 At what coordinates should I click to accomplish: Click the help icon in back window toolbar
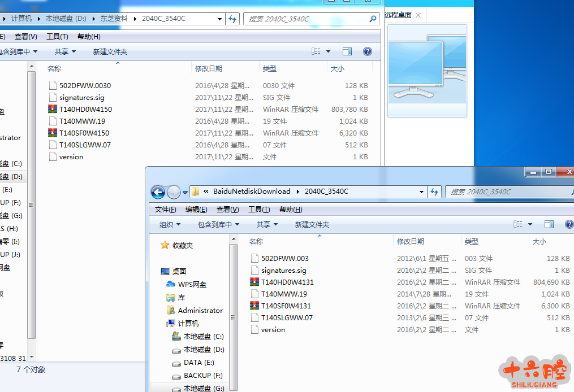click(367, 51)
